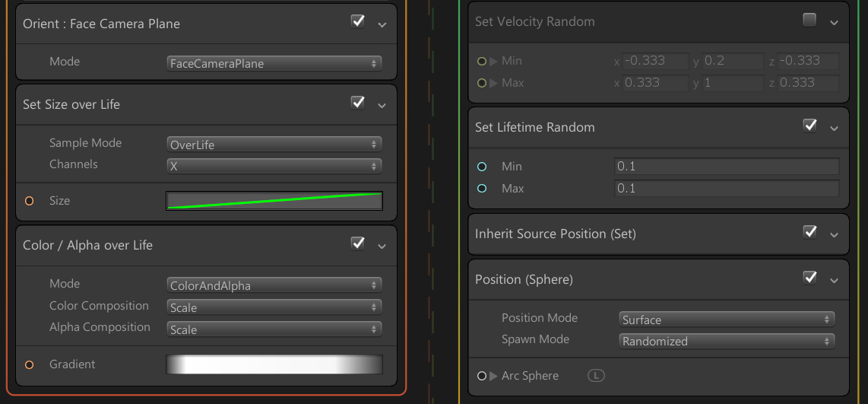Collapse the Set Size over Life block
868x404 pixels.
tap(382, 105)
